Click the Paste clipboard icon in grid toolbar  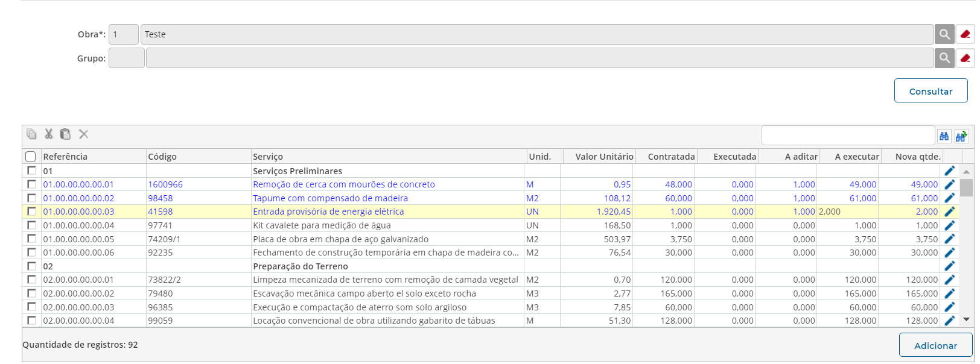pos(66,134)
